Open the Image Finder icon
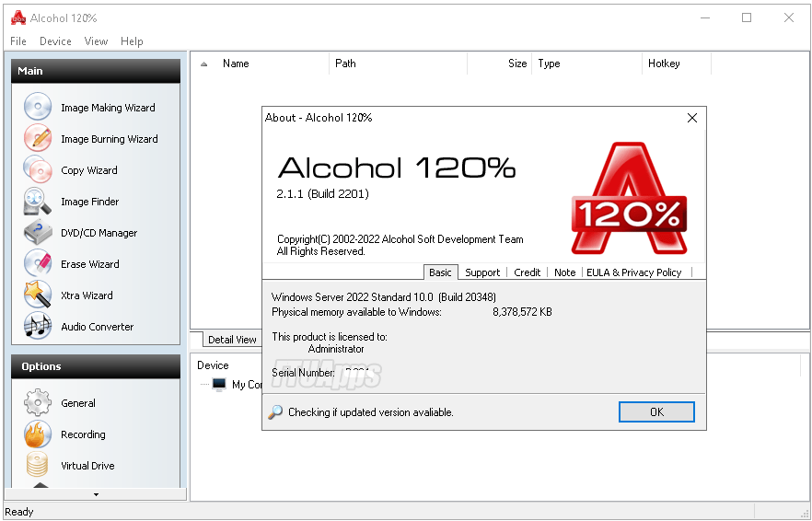 (x=38, y=202)
